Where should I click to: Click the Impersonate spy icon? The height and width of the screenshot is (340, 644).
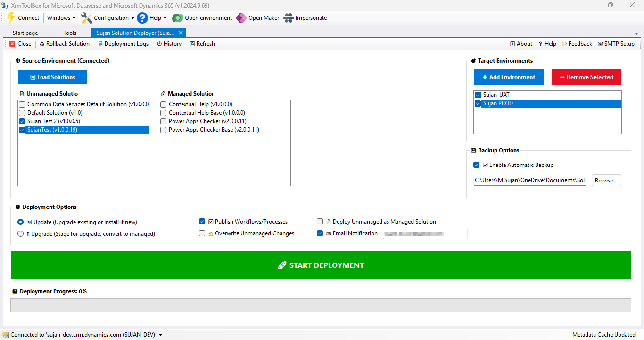point(289,18)
